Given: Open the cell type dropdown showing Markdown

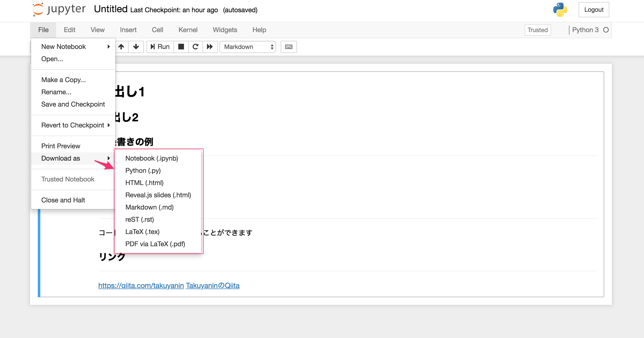Looking at the screenshot, I should (x=247, y=47).
